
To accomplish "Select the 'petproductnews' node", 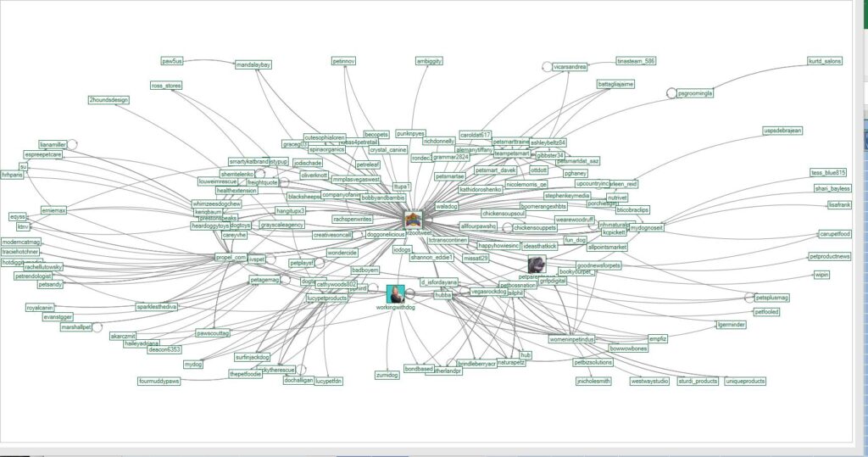I will point(829,256).
